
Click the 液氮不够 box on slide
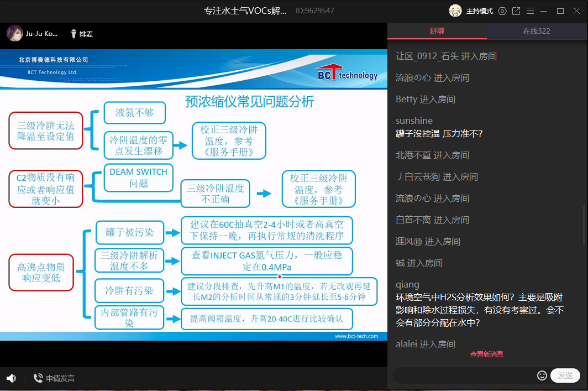tap(135, 113)
